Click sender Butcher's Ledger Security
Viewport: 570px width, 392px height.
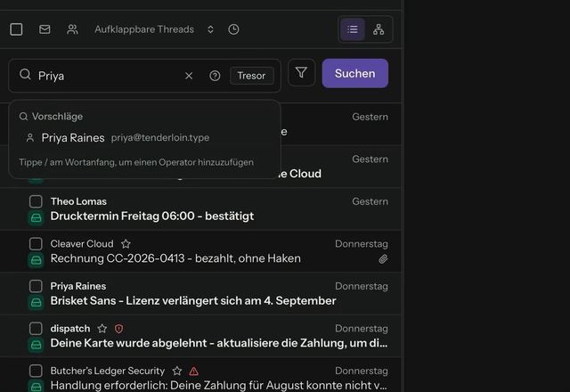point(108,371)
